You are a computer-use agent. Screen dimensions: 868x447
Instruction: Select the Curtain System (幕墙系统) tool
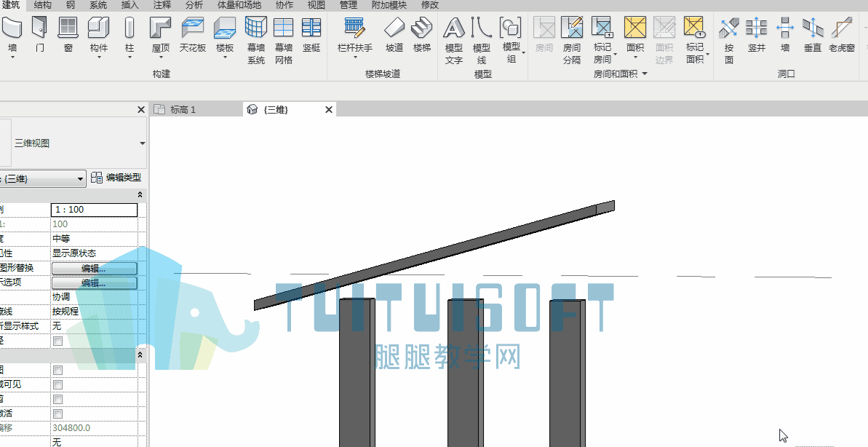[x=256, y=40]
